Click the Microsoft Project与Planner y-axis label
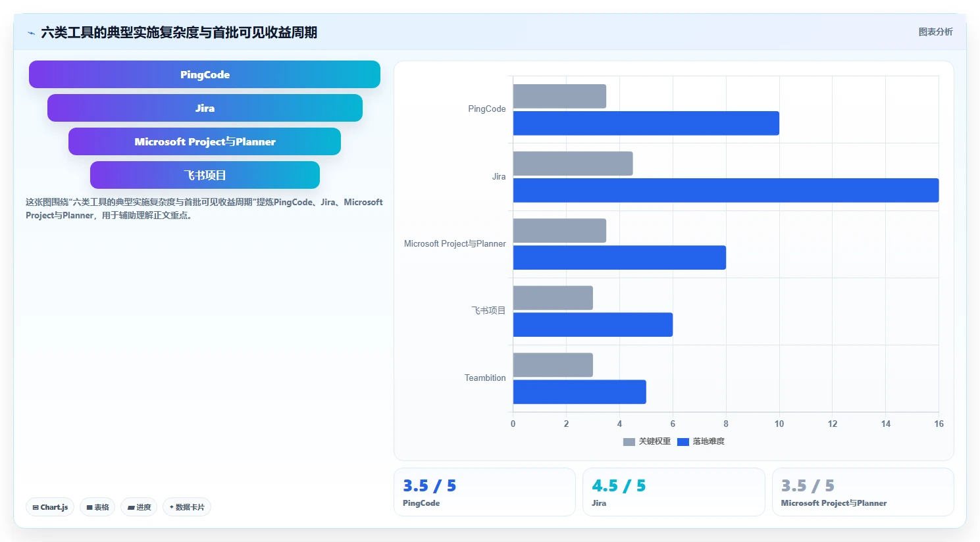 pyautogui.click(x=455, y=243)
